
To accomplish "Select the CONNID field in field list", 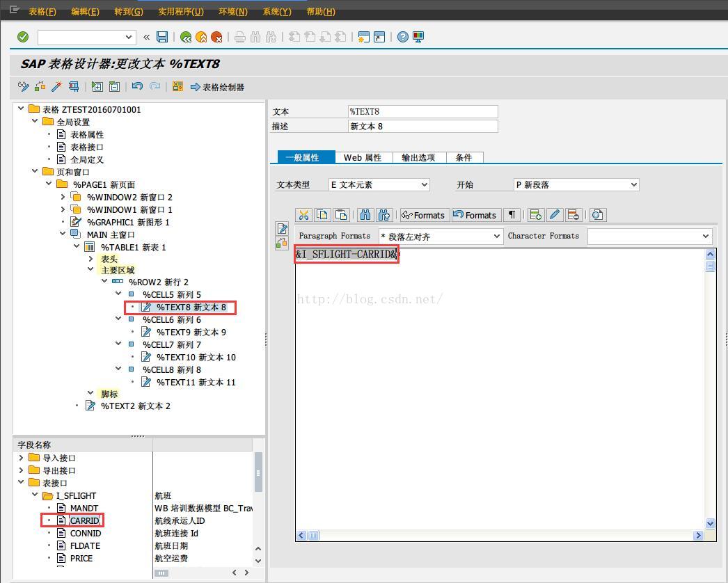I will 86,534.
